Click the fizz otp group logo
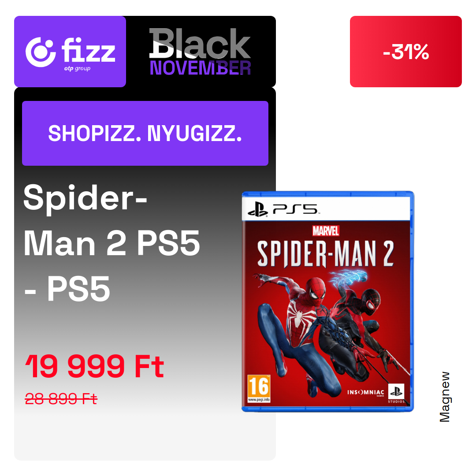 [70, 52]
